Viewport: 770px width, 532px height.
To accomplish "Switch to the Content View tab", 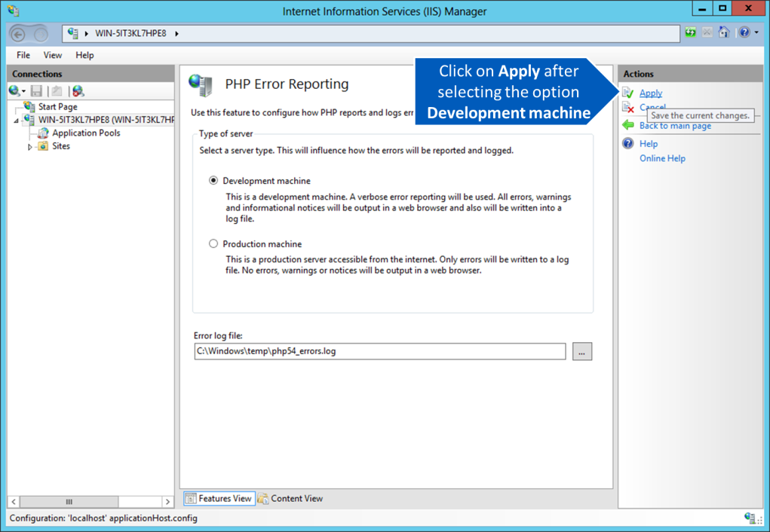I will click(290, 499).
